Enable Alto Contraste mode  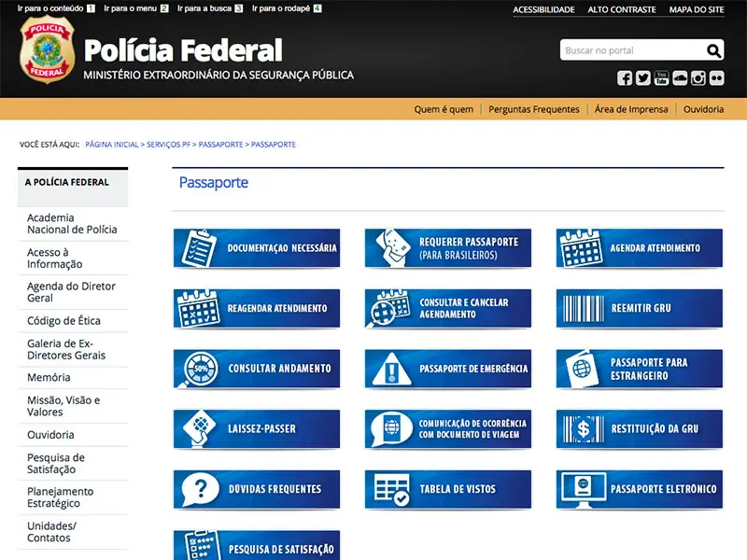coord(622,9)
